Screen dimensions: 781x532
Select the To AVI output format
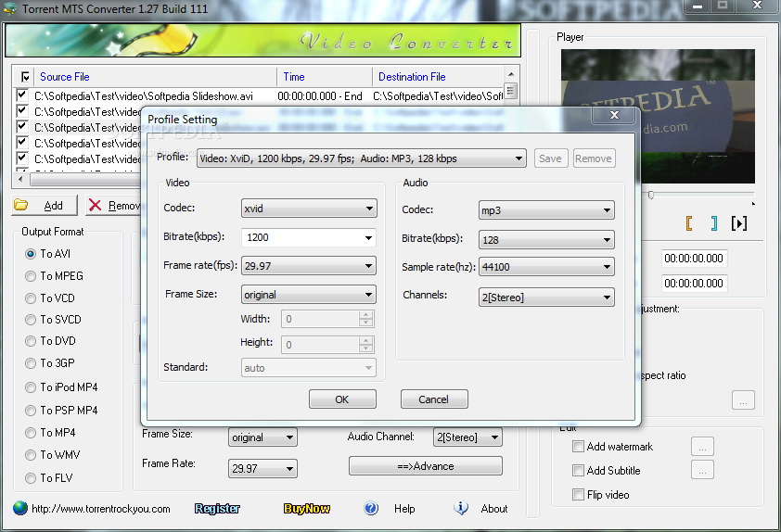[x=31, y=254]
